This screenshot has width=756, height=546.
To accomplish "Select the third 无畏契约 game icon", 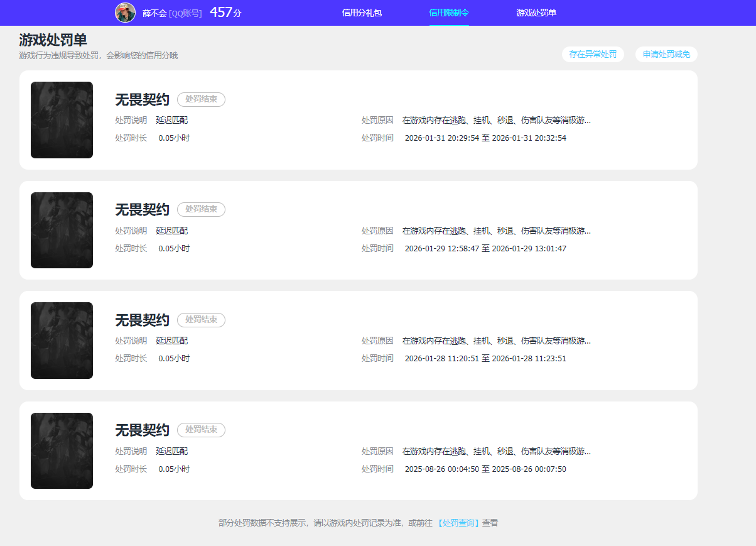I will pyautogui.click(x=62, y=340).
